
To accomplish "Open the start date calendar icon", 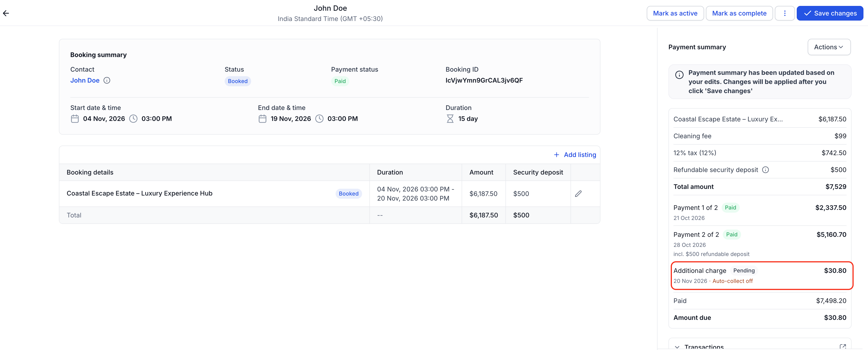I will click(75, 119).
